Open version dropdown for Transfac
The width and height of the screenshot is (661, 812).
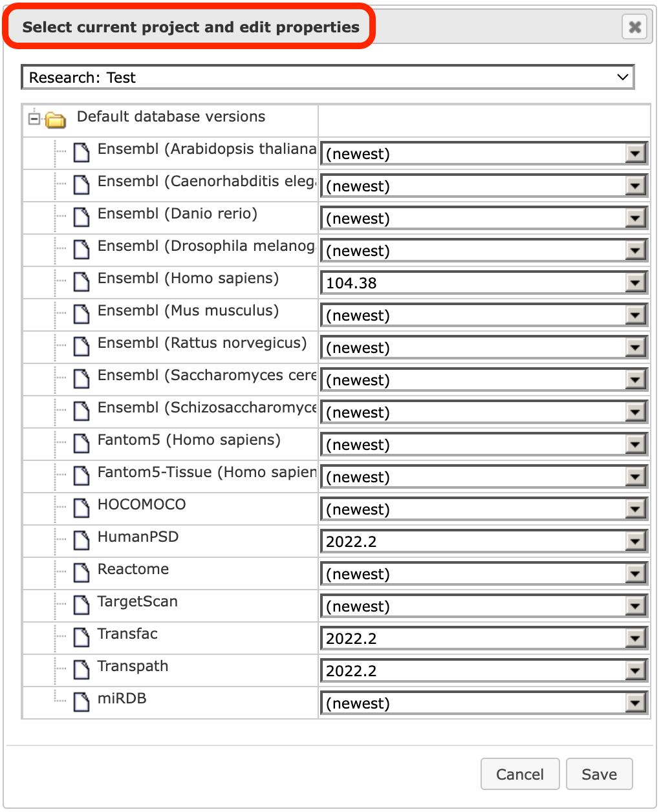click(484, 638)
